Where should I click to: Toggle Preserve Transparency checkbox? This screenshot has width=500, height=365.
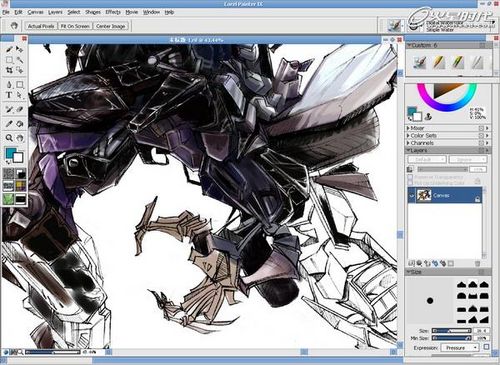tap(410, 177)
